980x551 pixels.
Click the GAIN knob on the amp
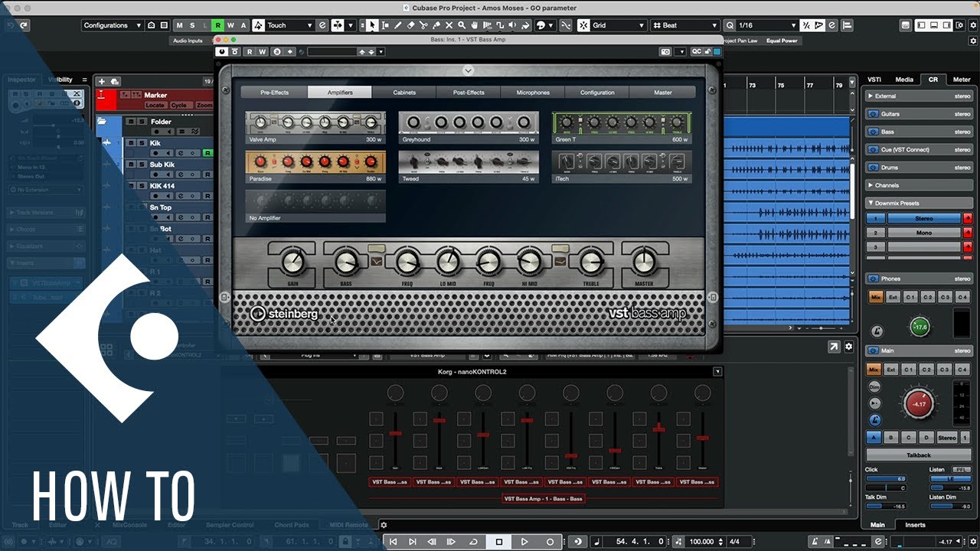(292, 262)
